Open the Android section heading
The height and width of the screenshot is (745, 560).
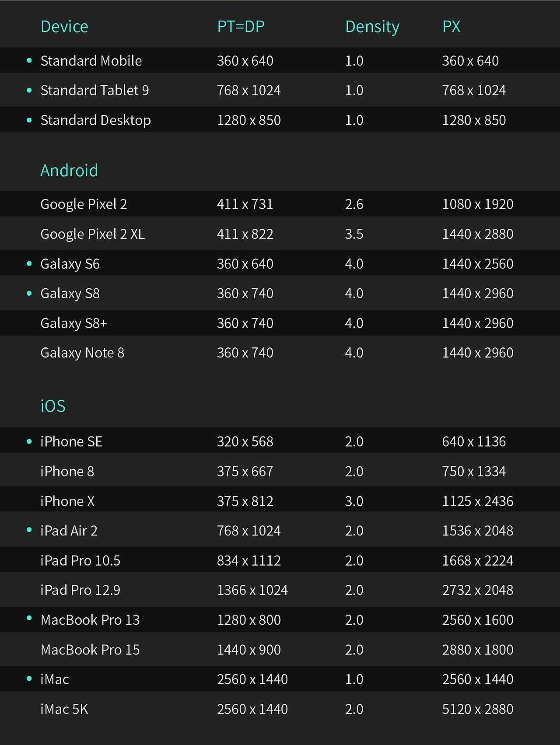pyautogui.click(x=69, y=170)
